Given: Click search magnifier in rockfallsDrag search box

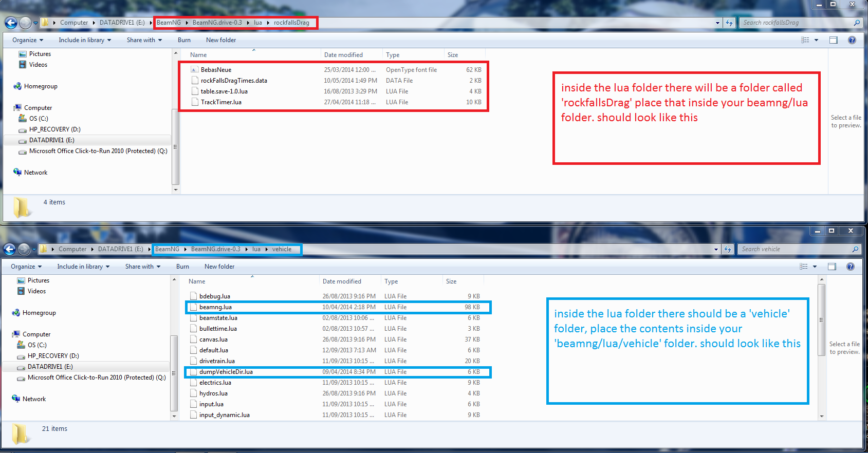Looking at the screenshot, I should [856, 23].
